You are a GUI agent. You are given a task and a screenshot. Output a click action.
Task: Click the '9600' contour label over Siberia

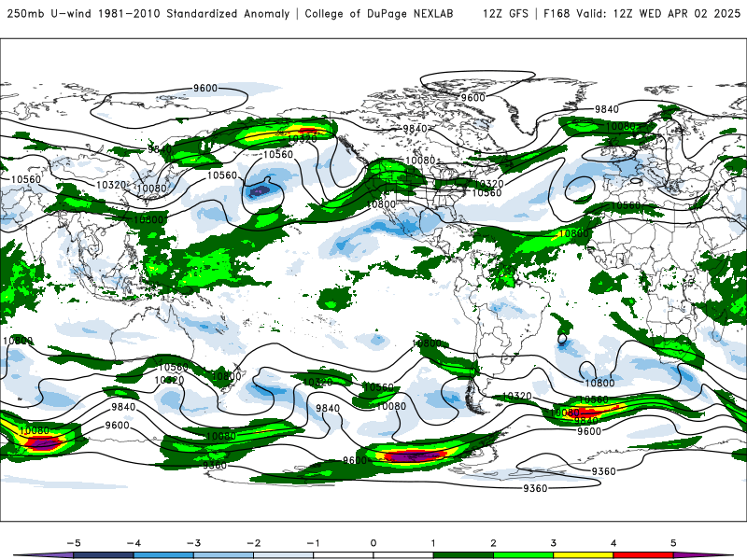[205, 88]
